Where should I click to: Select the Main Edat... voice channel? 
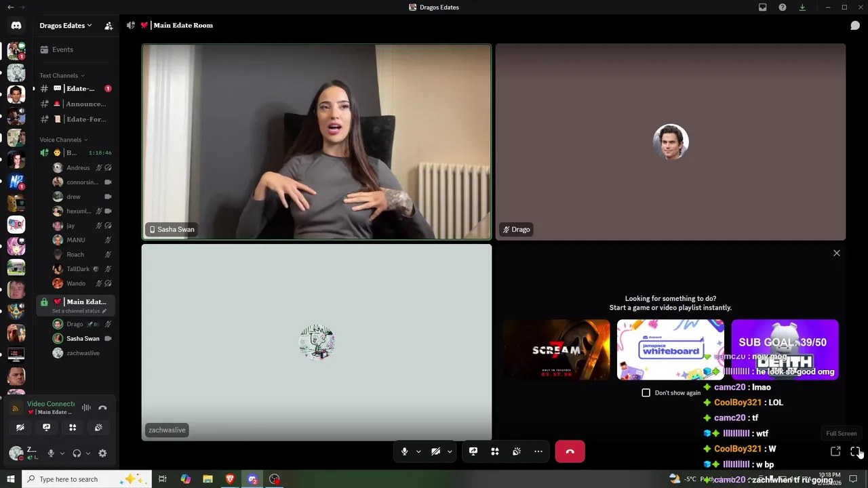pos(75,302)
